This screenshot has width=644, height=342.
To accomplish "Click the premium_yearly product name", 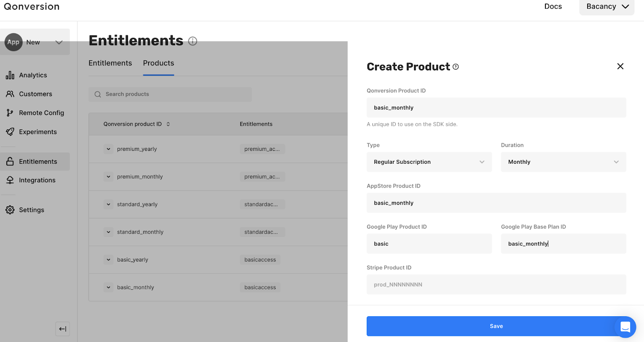I will (137, 149).
